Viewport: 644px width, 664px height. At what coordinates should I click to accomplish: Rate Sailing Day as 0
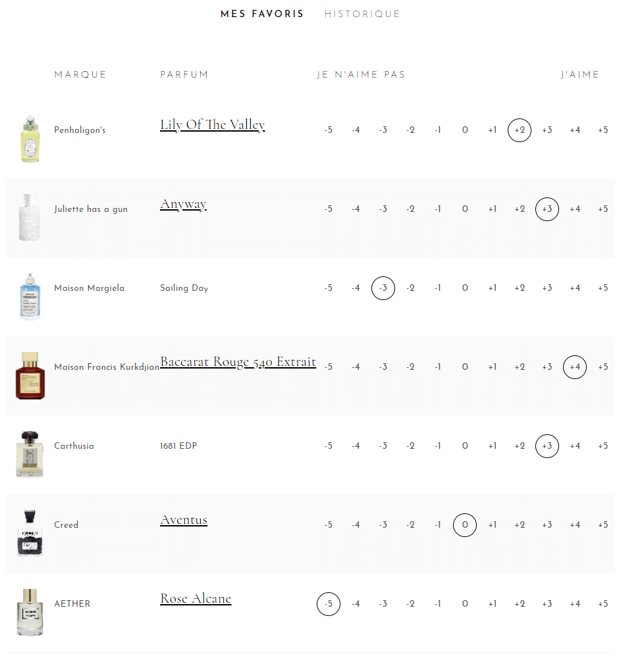coord(465,288)
